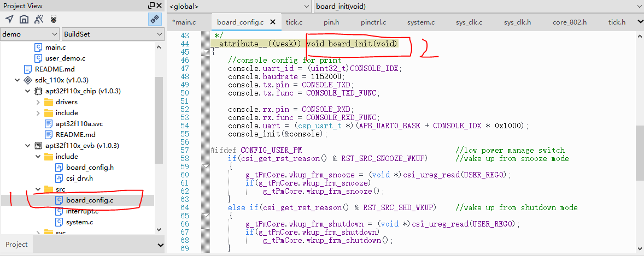Switch to the pin.h editor tab
The height and width of the screenshot is (256, 644).
pyautogui.click(x=331, y=22)
